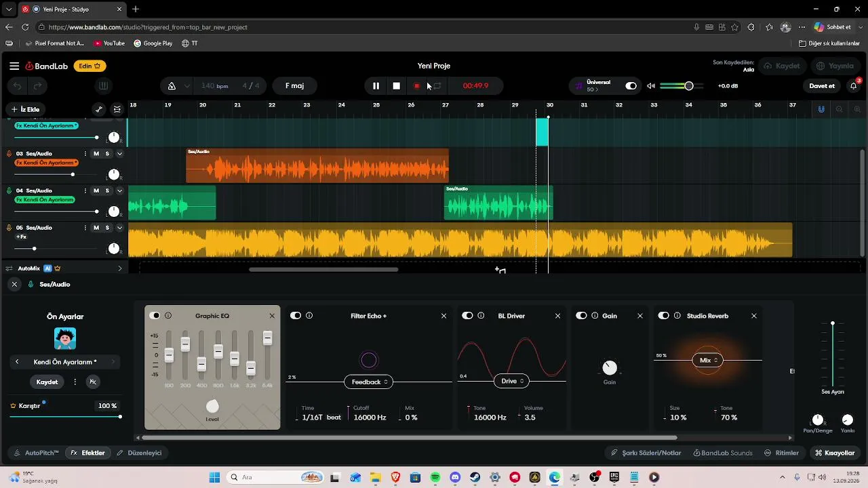This screenshot has height=488, width=868.
Task: Start recording with the red record button
Action: tap(417, 86)
